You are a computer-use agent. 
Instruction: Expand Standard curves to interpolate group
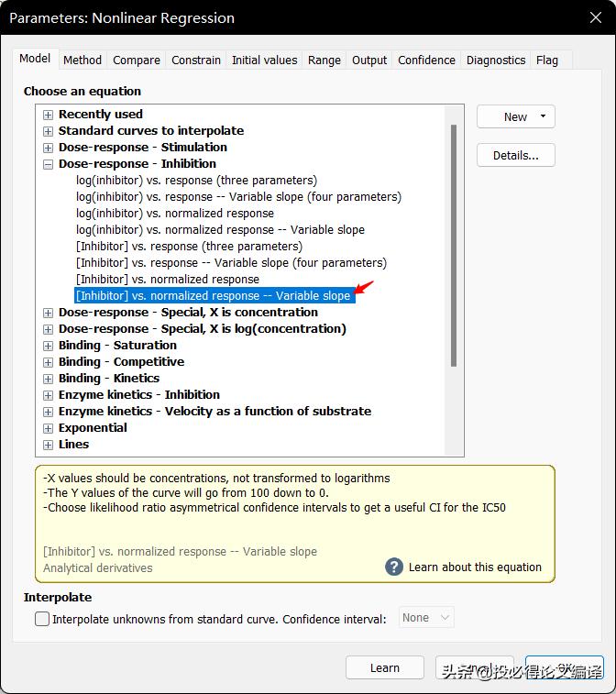coord(48,131)
